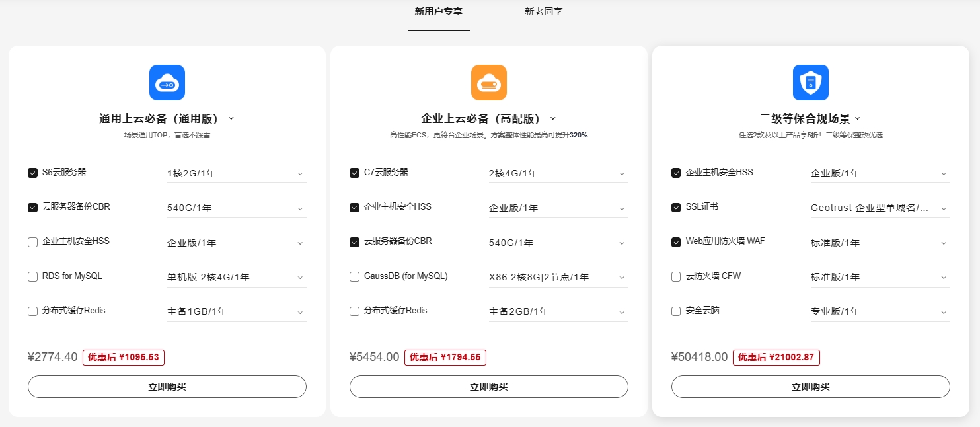This screenshot has width=980, height=427.
Task: Uncheck the S6云服务器 checkbox
Action: pos(32,173)
